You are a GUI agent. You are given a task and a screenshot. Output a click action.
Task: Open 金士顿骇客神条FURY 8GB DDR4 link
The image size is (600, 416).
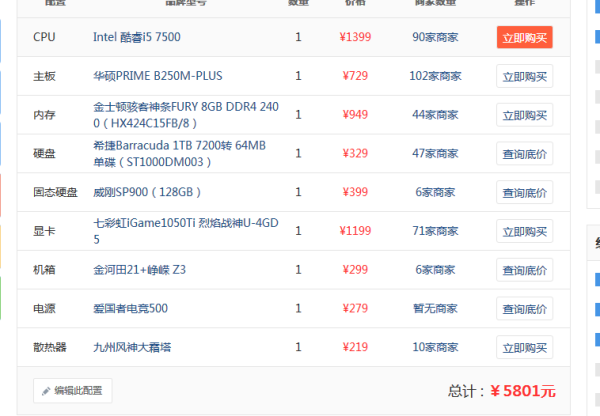pos(186,115)
